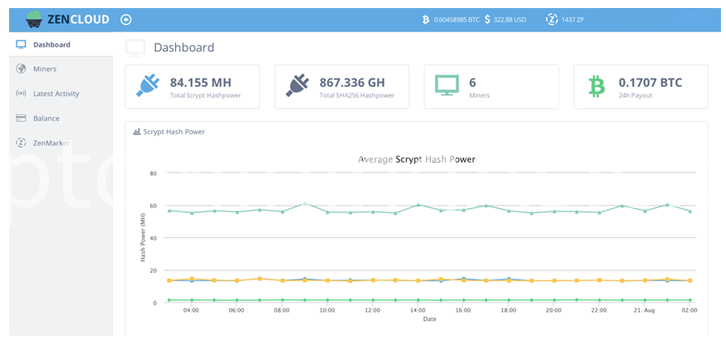The height and width of the screenshot is (362, 726).
Task: Click the 84.155 MH Scrypt hashpower card
Action: click(x=192, y=87)
